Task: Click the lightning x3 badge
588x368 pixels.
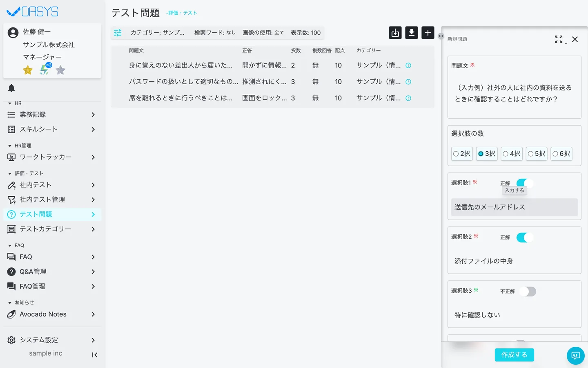Action: tap(45, 70)
